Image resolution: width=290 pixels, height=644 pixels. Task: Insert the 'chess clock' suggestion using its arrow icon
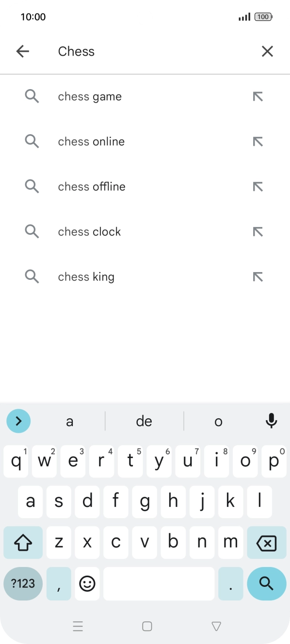258,231
